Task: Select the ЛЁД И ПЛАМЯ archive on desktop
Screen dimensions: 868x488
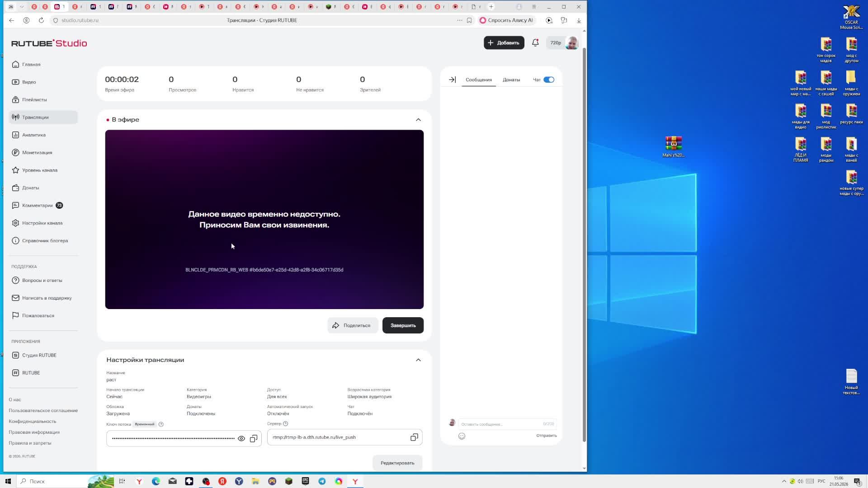Action: [801, 150]
